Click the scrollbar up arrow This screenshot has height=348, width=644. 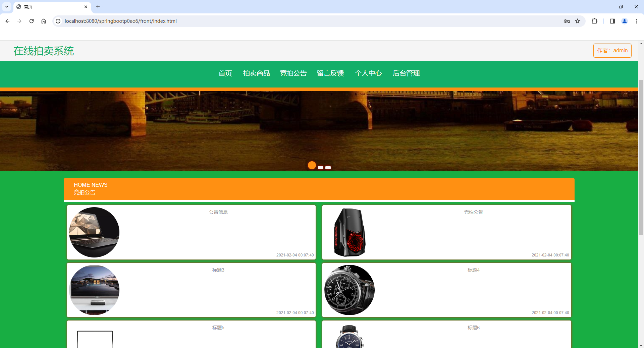pos(641,44)
